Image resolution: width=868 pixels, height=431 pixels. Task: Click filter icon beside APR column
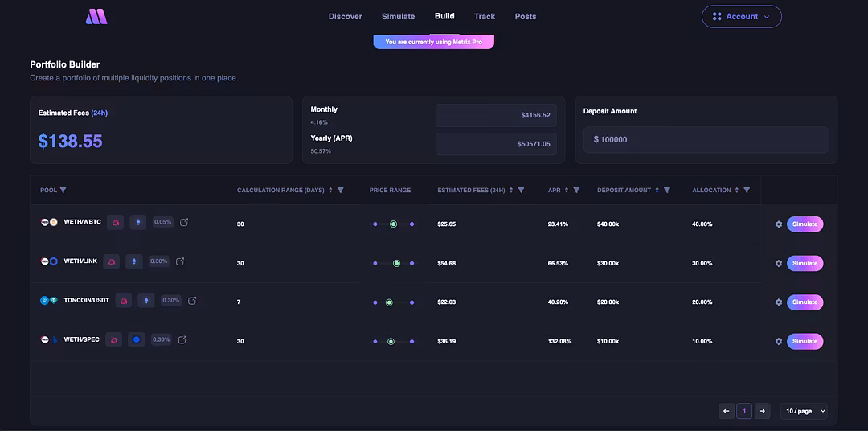point(576,190)
